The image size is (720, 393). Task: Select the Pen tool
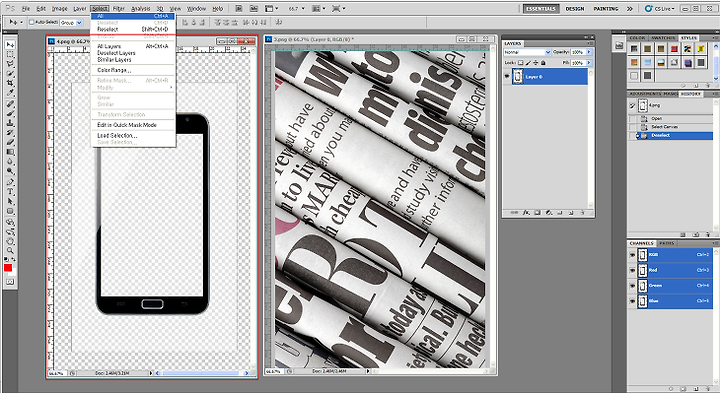click(x=10, y=182)
